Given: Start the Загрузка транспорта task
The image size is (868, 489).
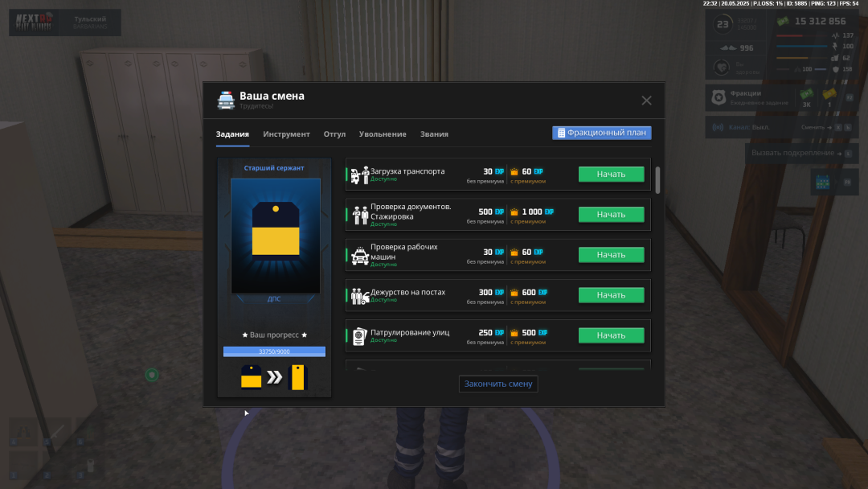Looking at the screenshot, I should (x=611, y=174).
